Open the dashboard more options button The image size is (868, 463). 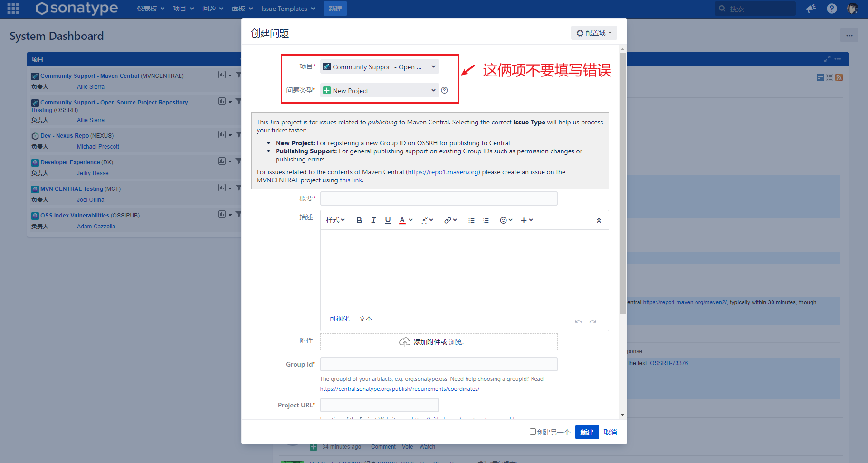point(849,36)
